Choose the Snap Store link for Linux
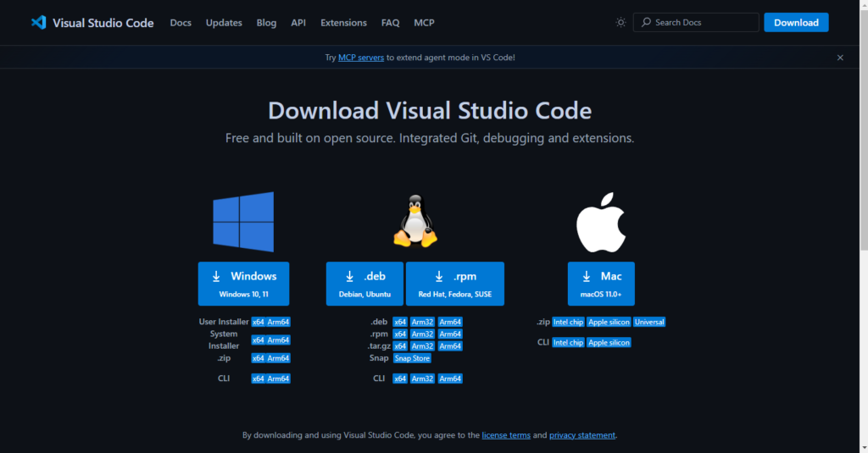Image resolution: width=868 pixels, height=453 pixels. 412,358
